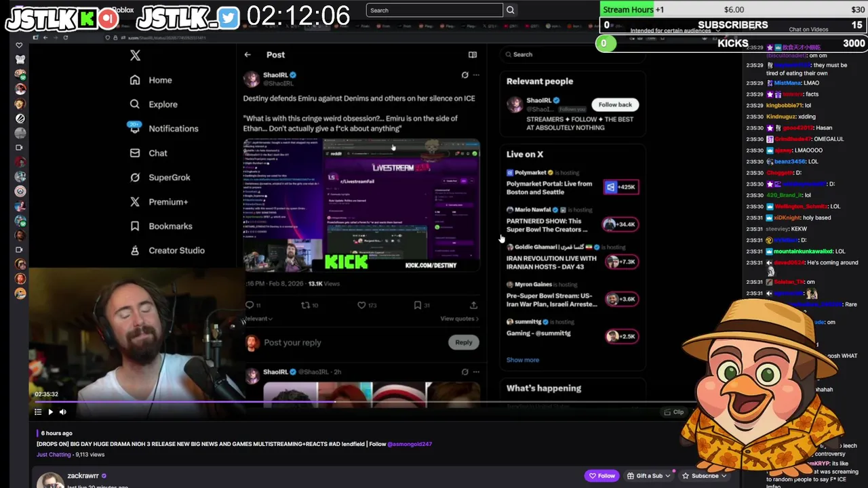Open the heart icon in the left sidebar
Screen dimensions: 868x488
point(19,45)
